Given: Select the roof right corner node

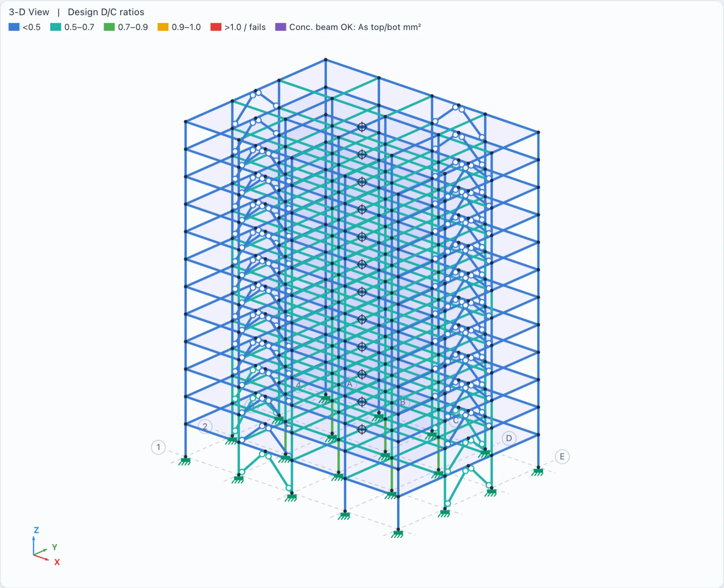Looking at the screenshot, I should (x=538, y=132).
